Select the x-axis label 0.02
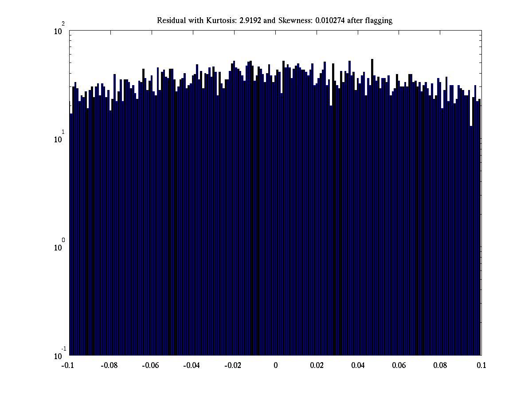The width and height of the screenshot is (532, 399). (x=317, y=365)
